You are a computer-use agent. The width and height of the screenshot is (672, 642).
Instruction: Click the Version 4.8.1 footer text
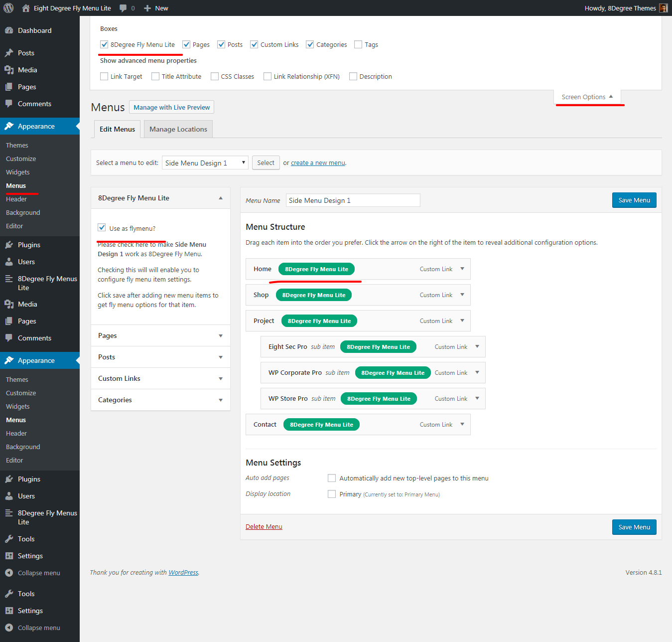point(644,572)
